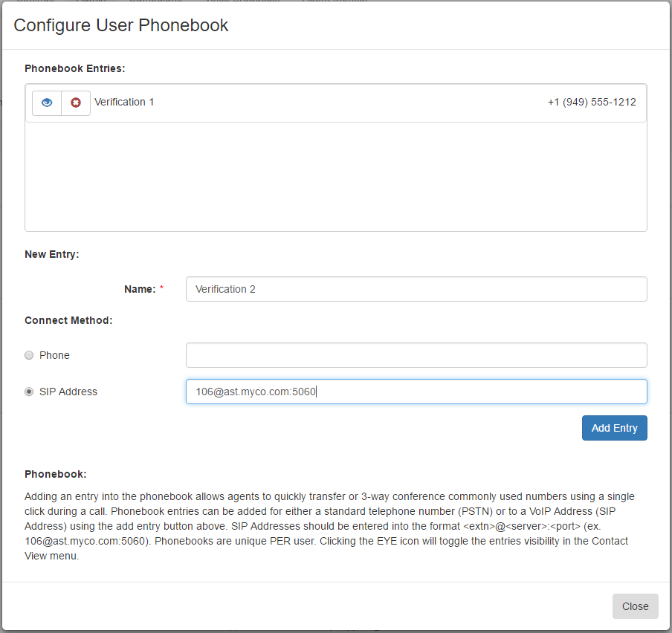Close the Configure User Phonebook dialog

tap(635, 606)
